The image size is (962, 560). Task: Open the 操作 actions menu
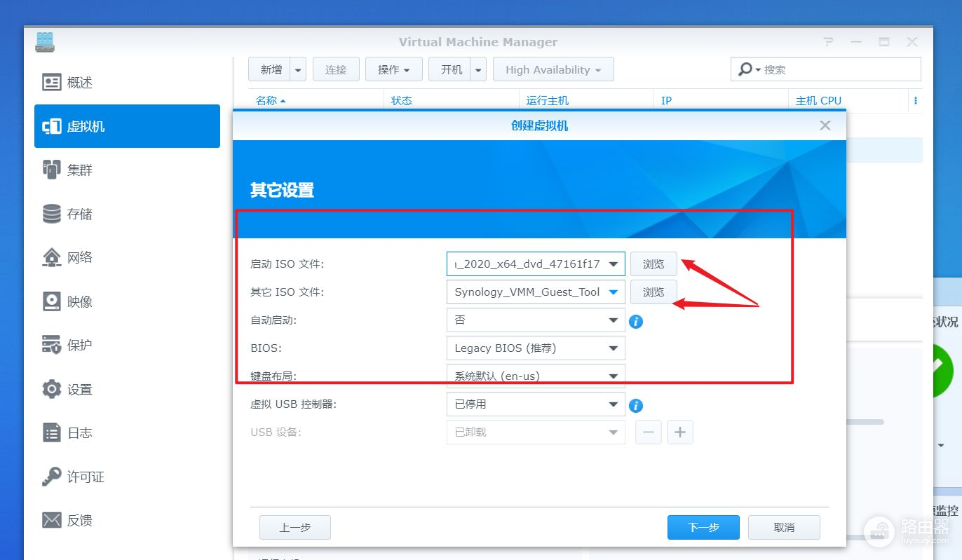coord(393,69)
